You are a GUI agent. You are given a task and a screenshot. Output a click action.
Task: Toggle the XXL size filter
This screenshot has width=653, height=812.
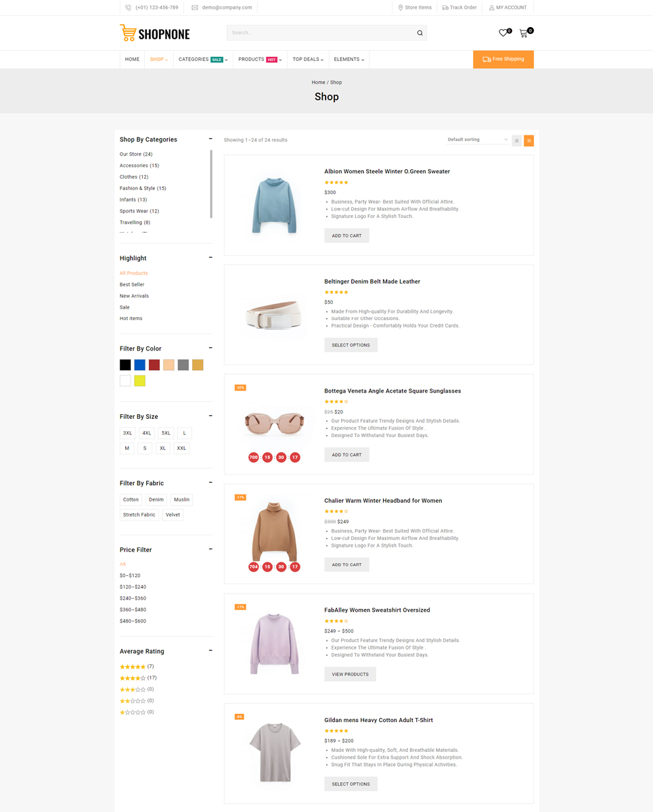pyautogui.click(x=181, y=449)
